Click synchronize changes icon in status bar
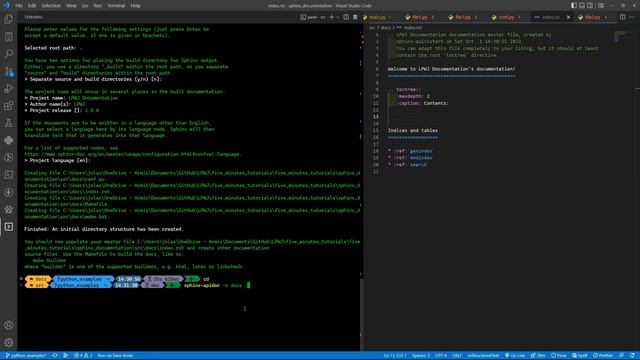Viewport: 640px width, 360px height. (55, 356)
